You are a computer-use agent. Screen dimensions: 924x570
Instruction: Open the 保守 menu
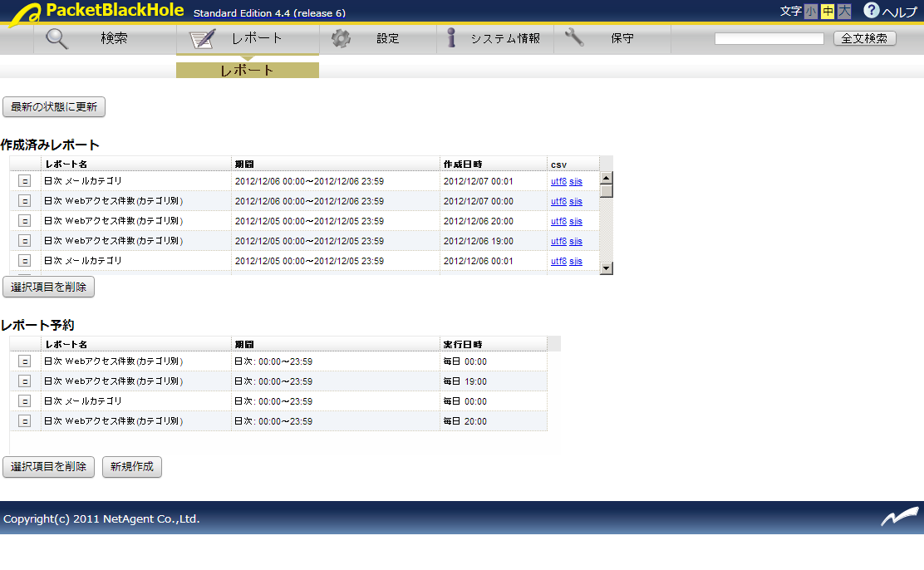point(622,39)
